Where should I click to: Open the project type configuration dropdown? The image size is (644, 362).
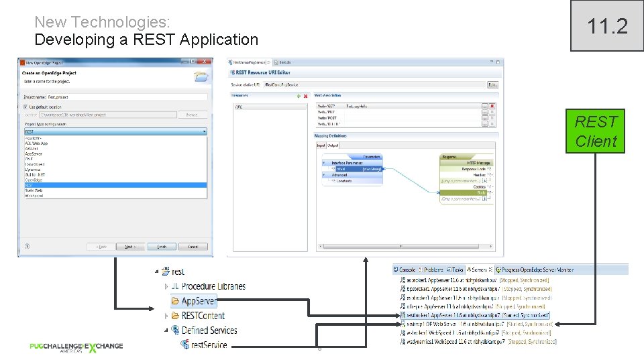pyautogui.click(x=115, y=131)
